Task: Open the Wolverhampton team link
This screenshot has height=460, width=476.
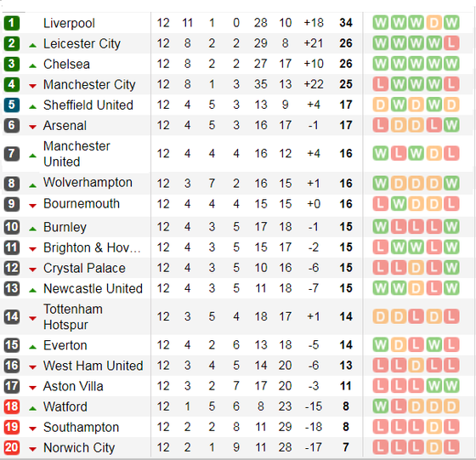Action: (88, 183)
